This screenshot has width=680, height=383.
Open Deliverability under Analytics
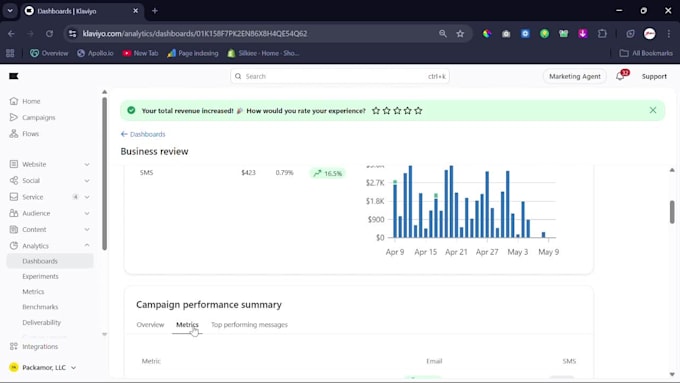pos(42,322)
